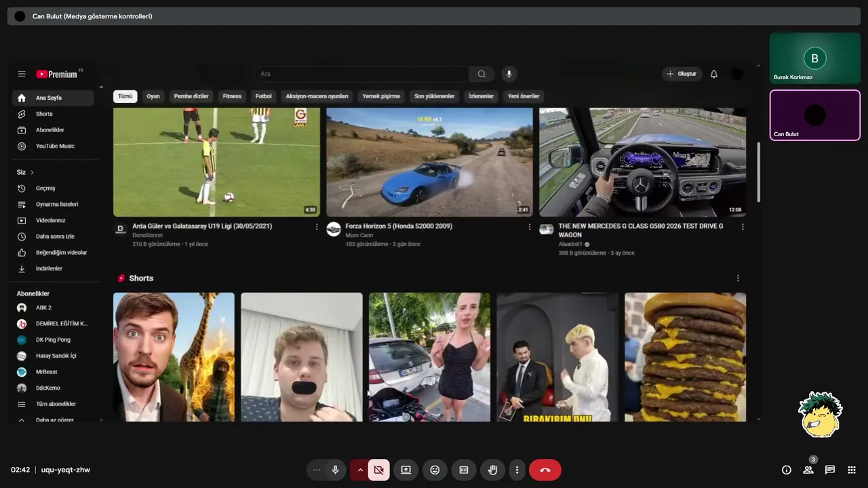
Task: Send a reaction with emoji button
Action: pos(435,470)
